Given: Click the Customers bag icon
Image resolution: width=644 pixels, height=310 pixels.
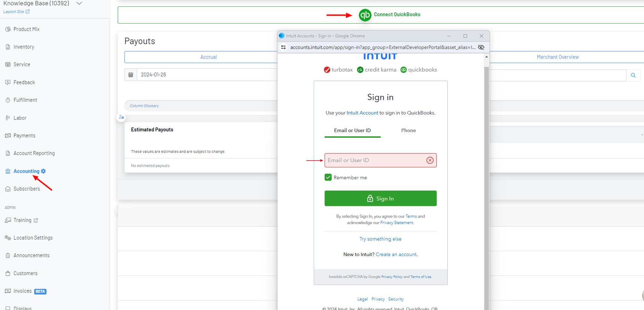Looking at the screenshot, I should [x=8, y=273].
